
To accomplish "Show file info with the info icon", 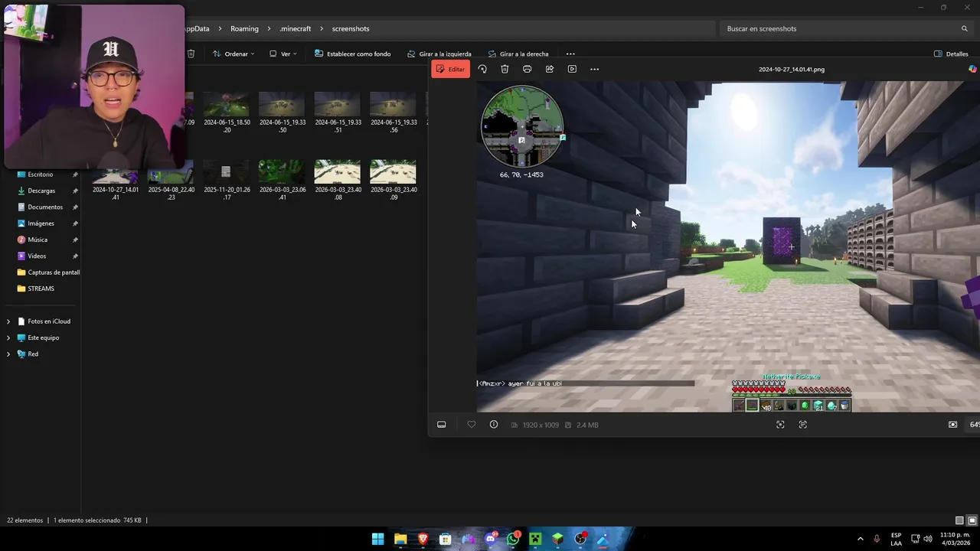I will coord(494,425).
